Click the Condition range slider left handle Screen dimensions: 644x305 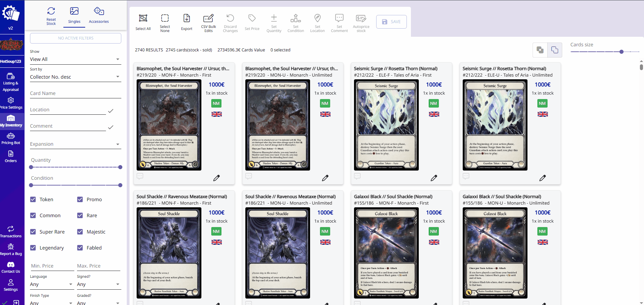point(31,185)
